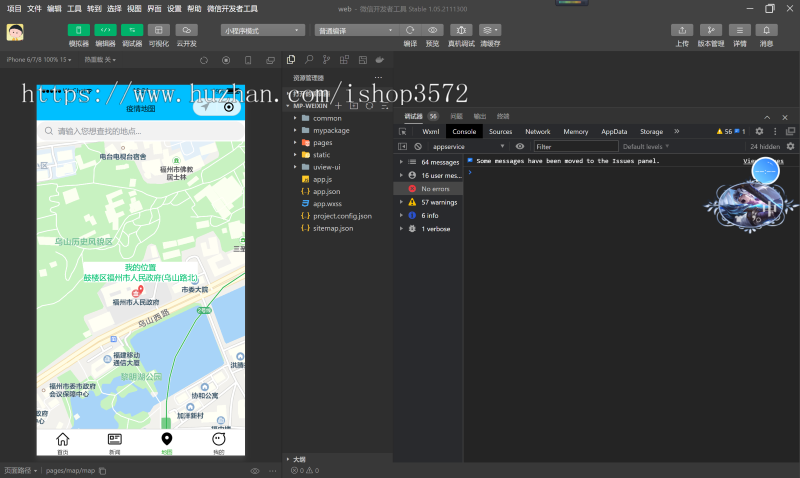Click the simulator phone rotate icon
The image size is (800, 478).
[248, 60]
